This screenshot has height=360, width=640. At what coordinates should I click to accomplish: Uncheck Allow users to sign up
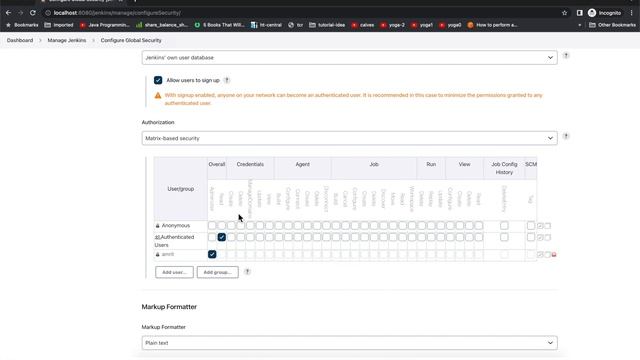[158, 80]
